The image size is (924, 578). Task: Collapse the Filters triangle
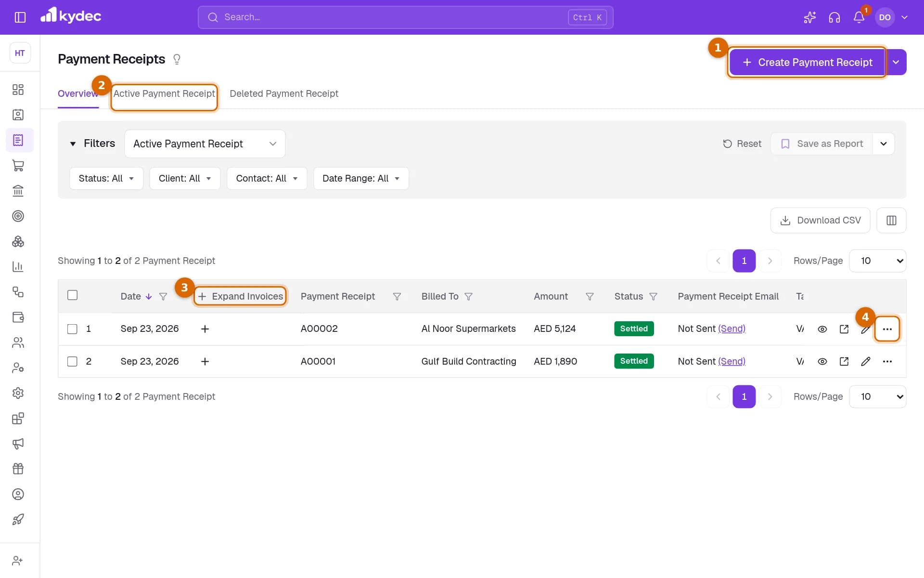coord(73,144)
